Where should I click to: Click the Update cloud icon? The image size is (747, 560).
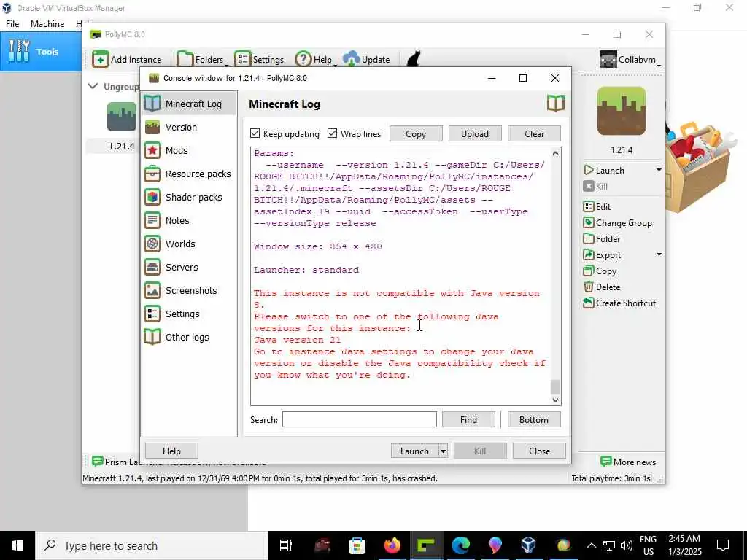351,59
